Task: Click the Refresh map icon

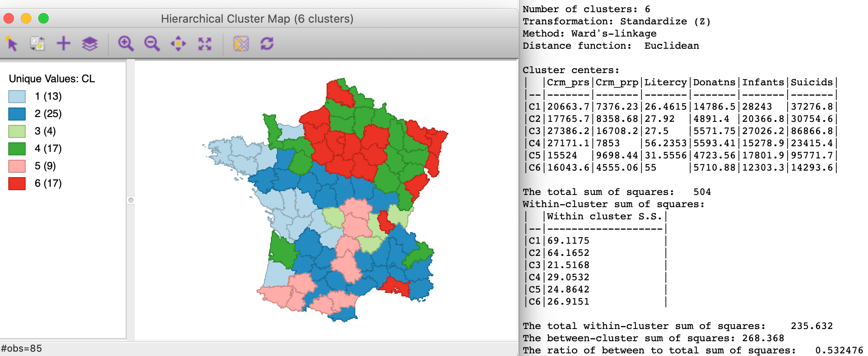Action: (x=267, y=44)
